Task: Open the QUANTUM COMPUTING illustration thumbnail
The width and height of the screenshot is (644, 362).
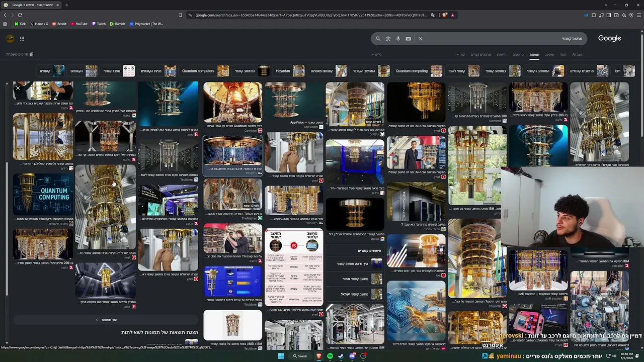Action: (43, 194)
